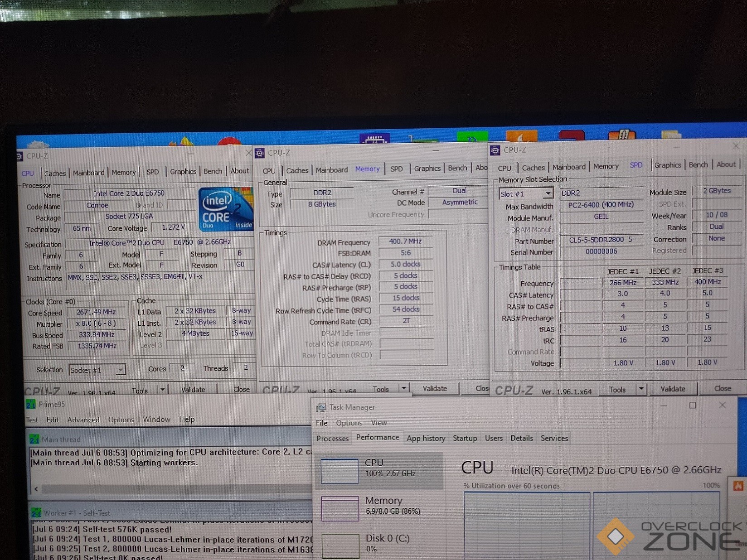
Task: Open the Slot #1 memory slot dropdown
Action: 548,194
